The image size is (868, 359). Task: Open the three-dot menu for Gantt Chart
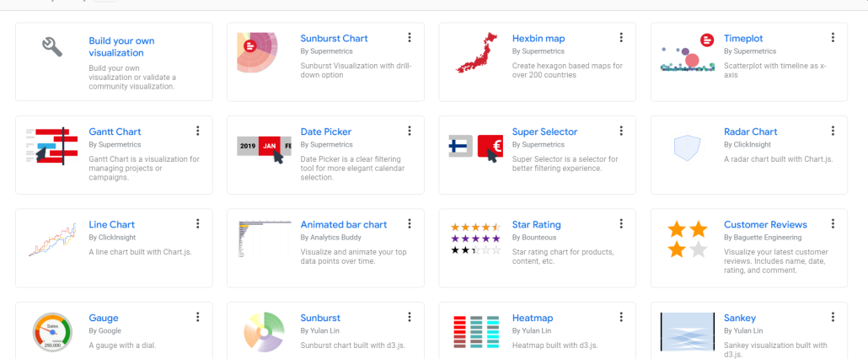tap(198, 131)
